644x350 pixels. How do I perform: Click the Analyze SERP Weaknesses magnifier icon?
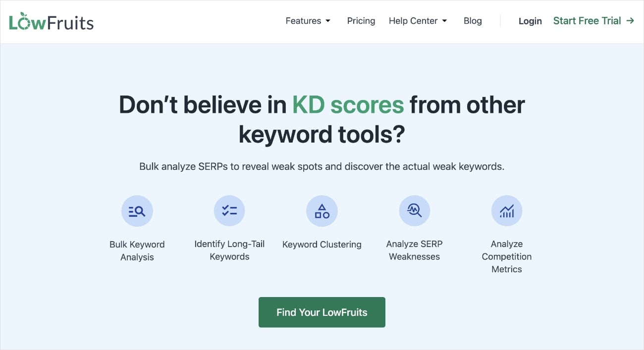tap(415, 210)
